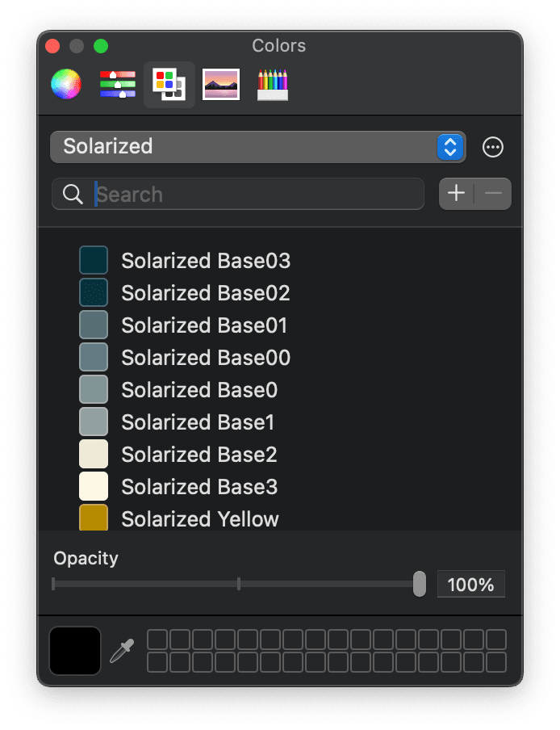Viewport: 560px width, 730px height.
Task: Click the minus button to remove a color
Action: pos(493,194)
